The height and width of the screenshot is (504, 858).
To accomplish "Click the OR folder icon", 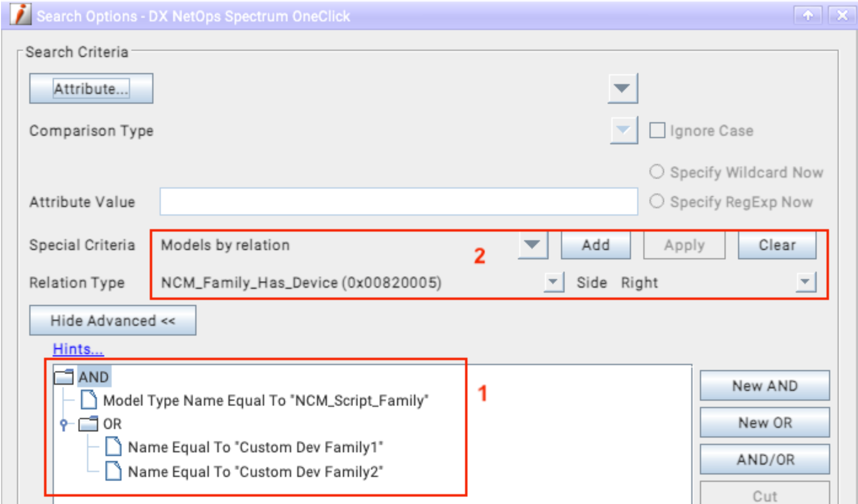I will point(89,424).
